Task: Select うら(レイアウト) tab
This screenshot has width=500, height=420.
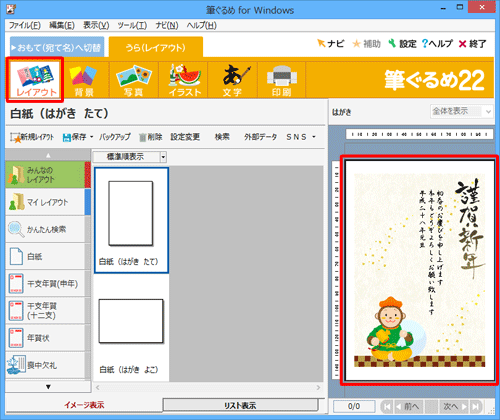Action: coord(156,47)
